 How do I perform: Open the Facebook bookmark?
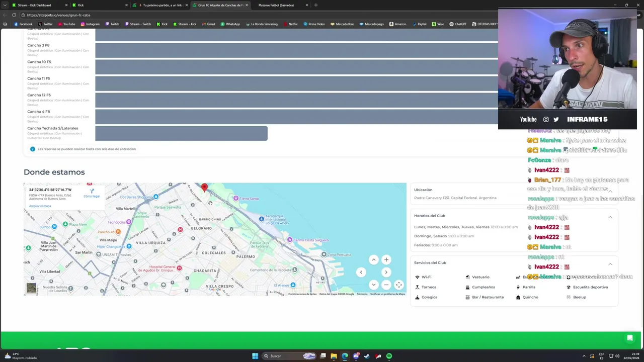tap(23, 24)
